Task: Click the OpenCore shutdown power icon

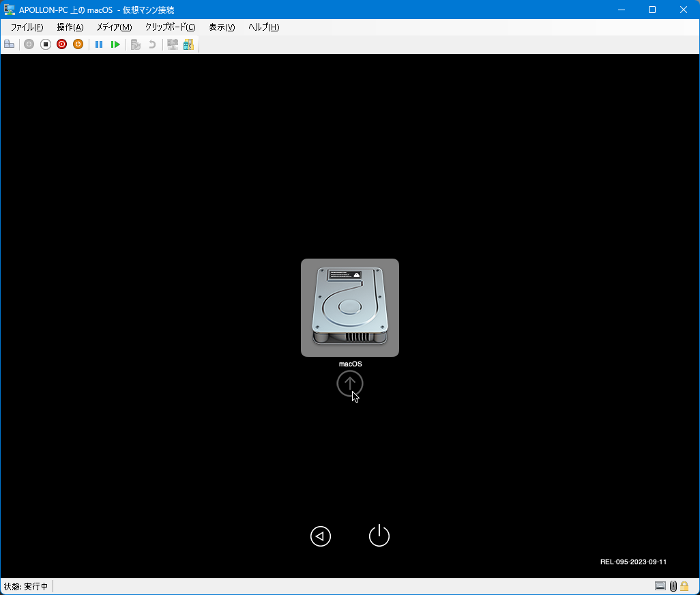Action: tap(379, 536)
